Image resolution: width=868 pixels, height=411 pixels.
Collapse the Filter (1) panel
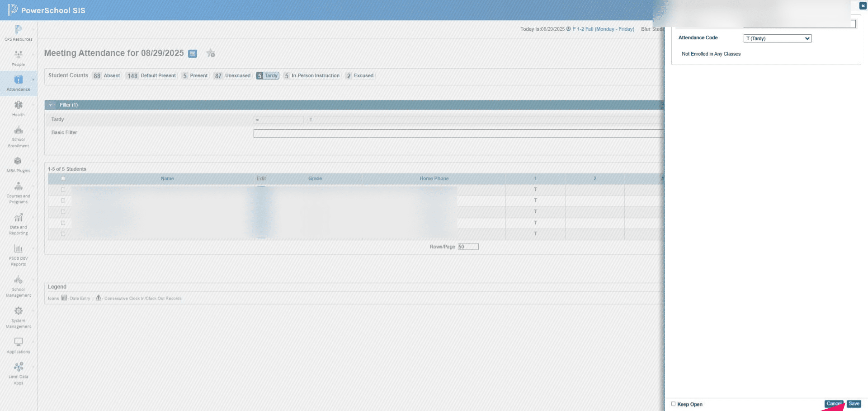[x=51, y=105]
